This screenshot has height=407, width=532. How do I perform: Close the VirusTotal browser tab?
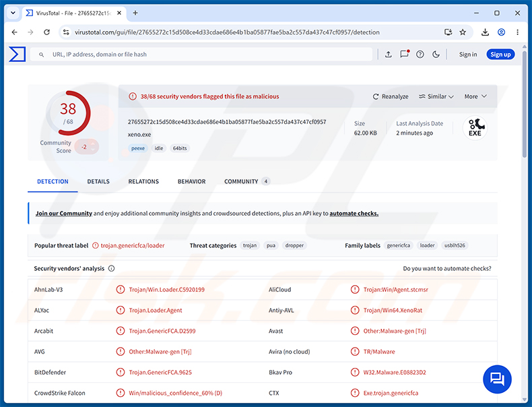[119, 13]
